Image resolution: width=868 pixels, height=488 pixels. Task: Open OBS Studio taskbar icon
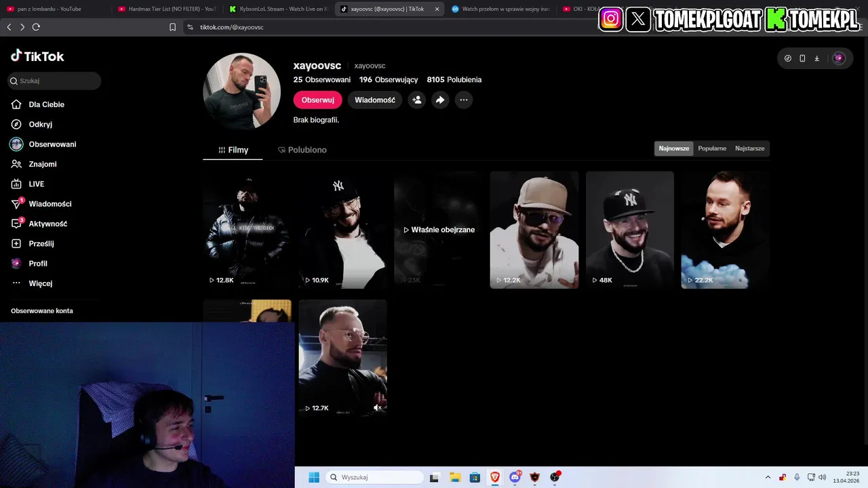click(555, 477)
